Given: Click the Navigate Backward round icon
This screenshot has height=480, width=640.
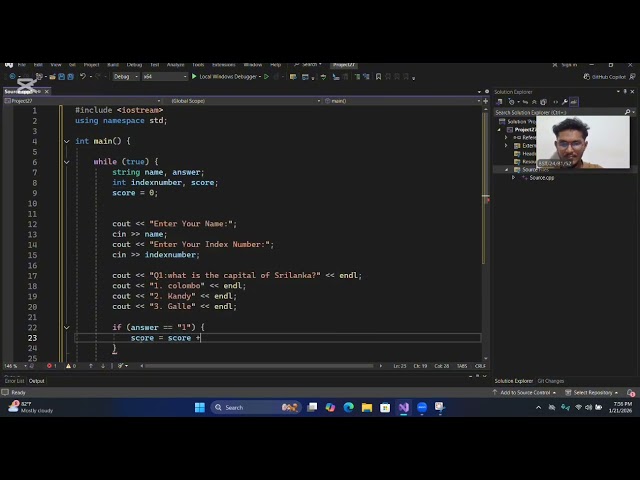Looking at the screenshot, I should (x=12, y=76).
